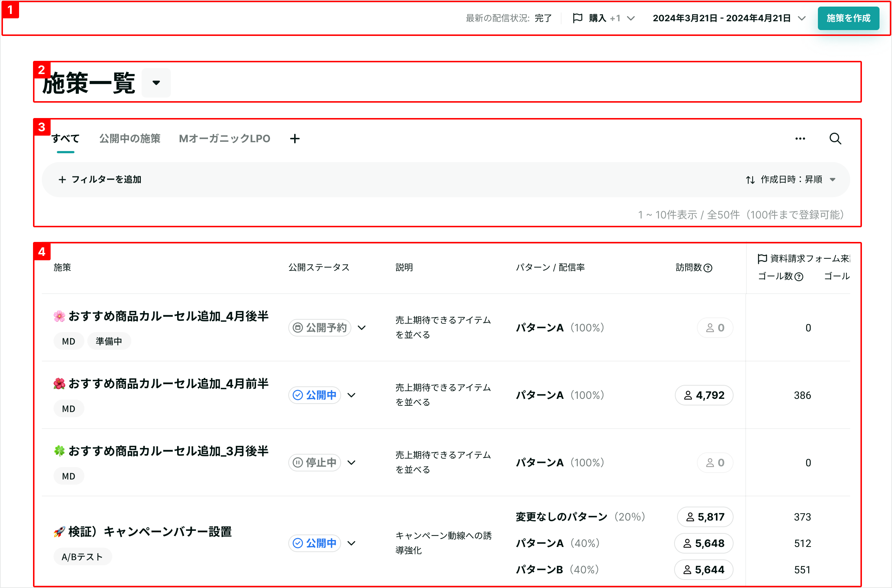Click MD tag under 4月前半 campaign
Image resolution: width=892 pixels, height=588 pixels.
point(69,409)
